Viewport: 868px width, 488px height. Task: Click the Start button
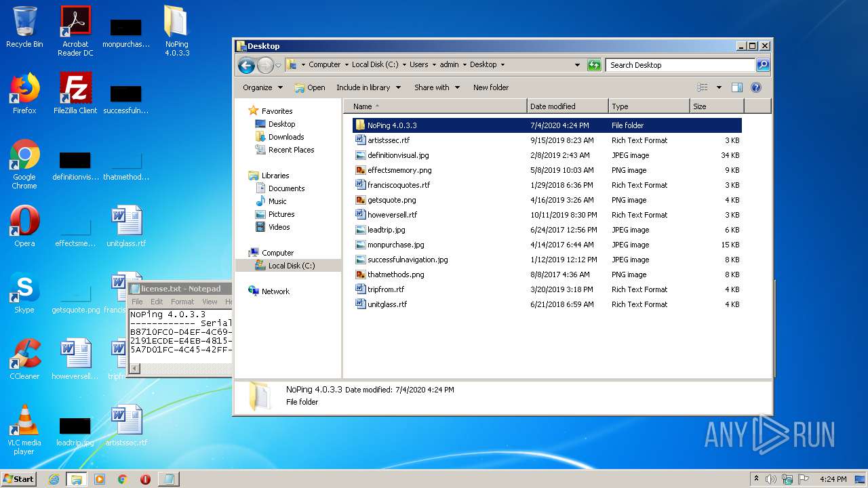click(18, 479)
